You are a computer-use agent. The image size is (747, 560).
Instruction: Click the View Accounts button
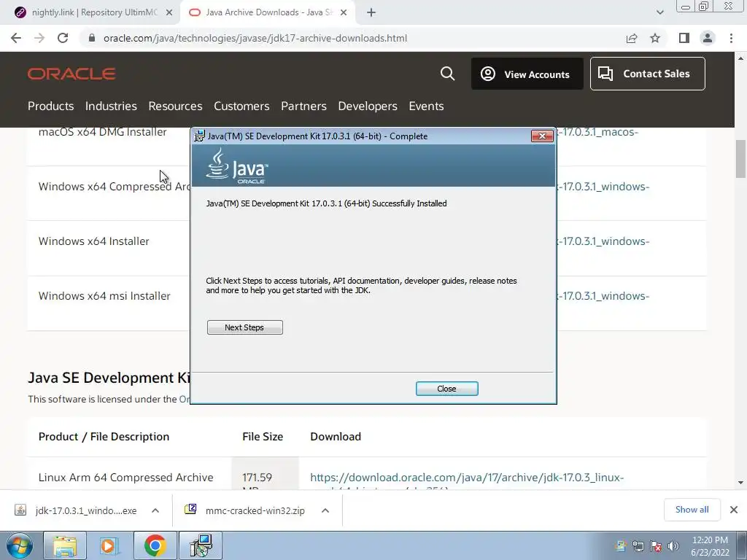(527, 74)
